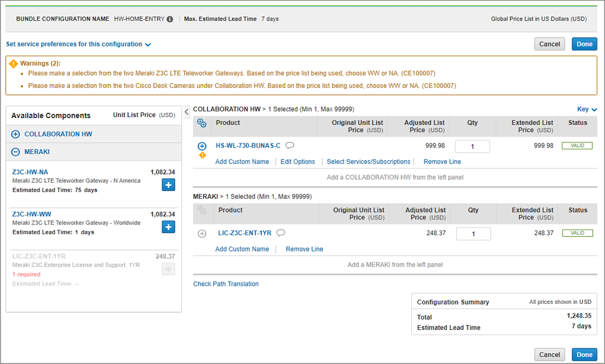Click the top Done button
The height and width of the screenshot is (364, 605).
point(584,44)
